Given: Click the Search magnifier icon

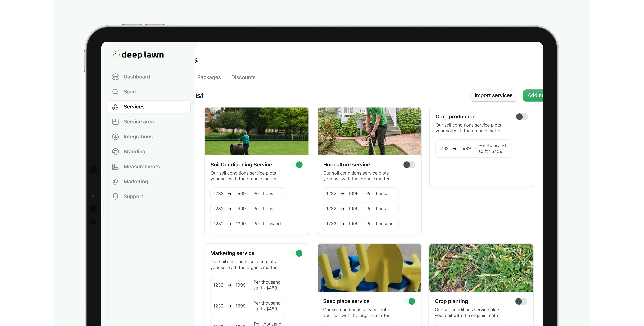Looking at the screenshot, I should 115,92.
